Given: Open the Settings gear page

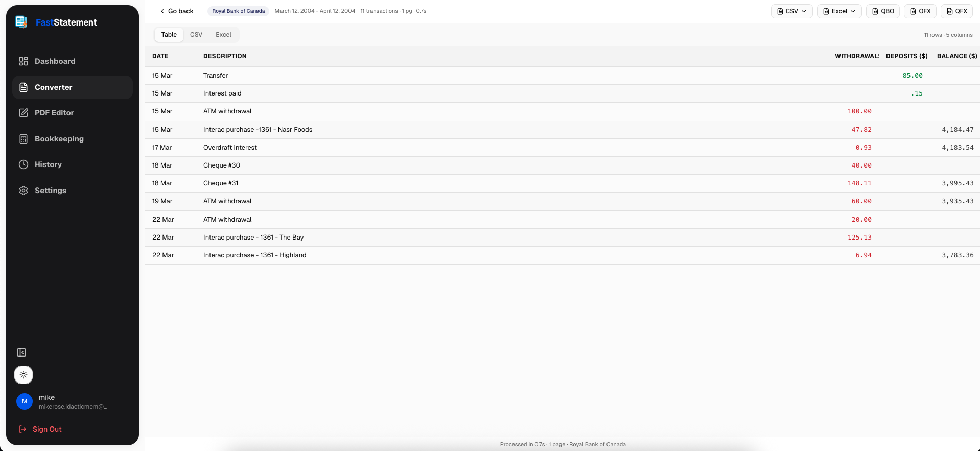Looking at the screenshot, I should point(50,191).
